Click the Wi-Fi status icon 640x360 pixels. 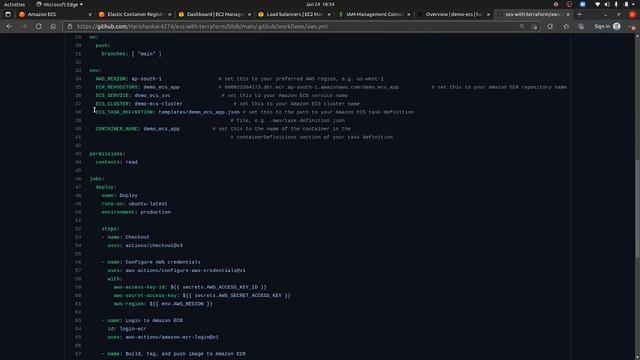[x=598, y=4]
